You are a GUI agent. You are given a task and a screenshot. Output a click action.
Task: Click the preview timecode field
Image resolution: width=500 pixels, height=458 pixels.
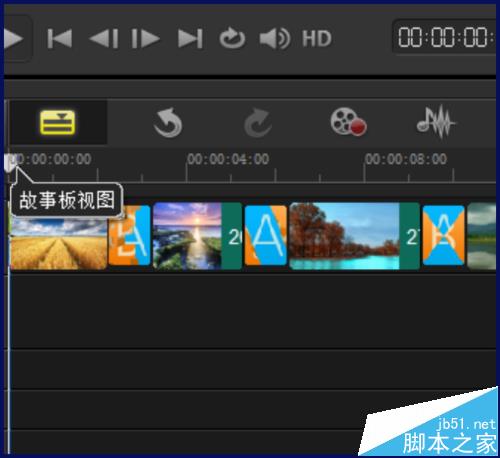coord(445,37)
